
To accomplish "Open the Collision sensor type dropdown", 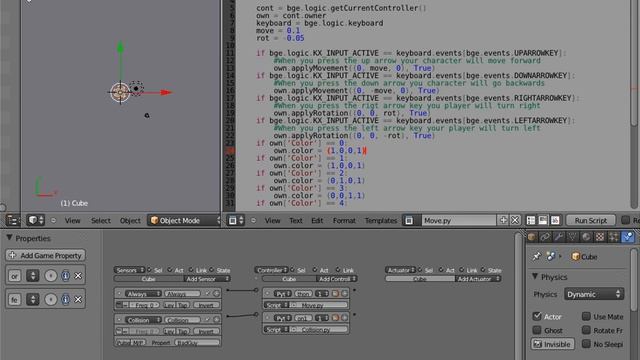I will pyautogui.click(x=143, y=320).
